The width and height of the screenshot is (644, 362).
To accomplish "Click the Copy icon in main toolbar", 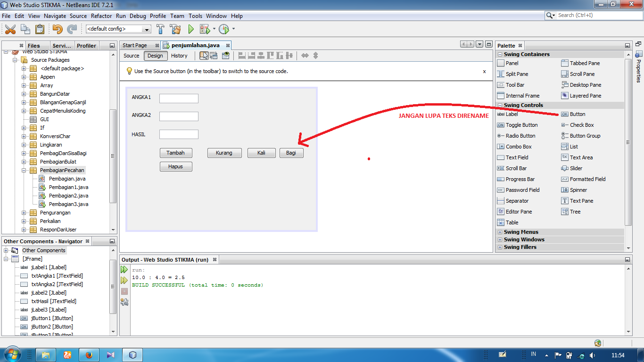I will 25,29.
